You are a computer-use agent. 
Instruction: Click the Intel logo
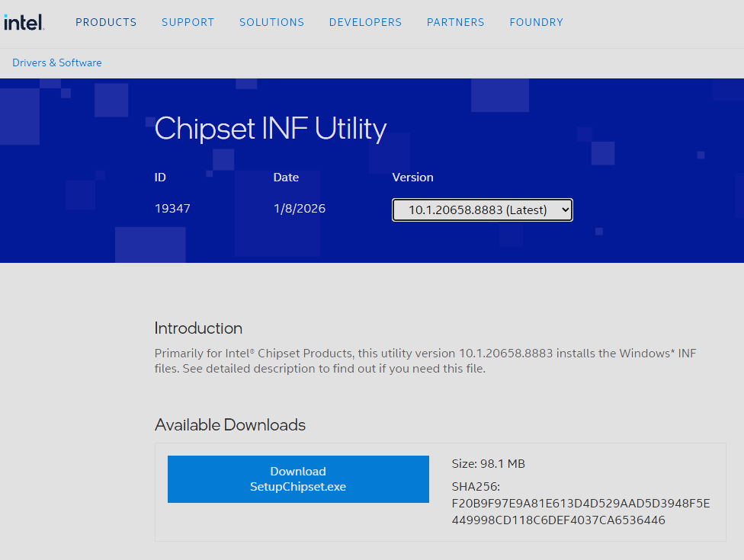pyautogui.click(x=24, y=22)
